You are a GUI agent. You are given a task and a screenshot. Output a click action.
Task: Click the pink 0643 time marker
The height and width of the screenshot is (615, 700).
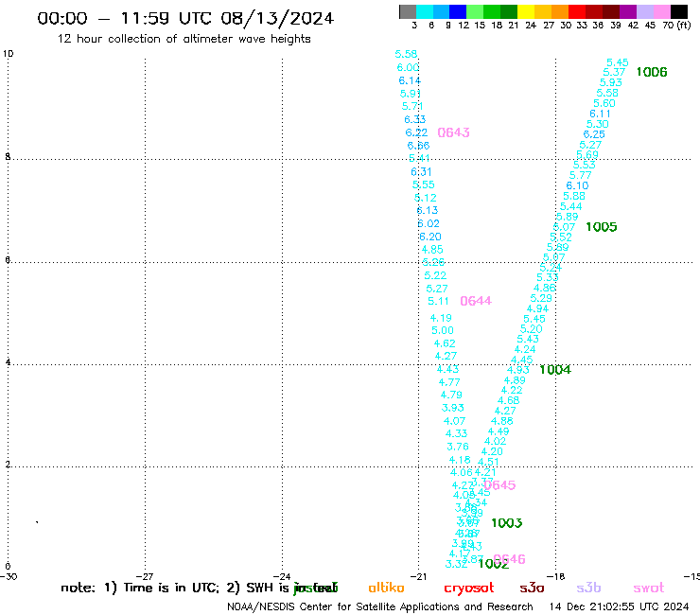click(x=453, y=132)
